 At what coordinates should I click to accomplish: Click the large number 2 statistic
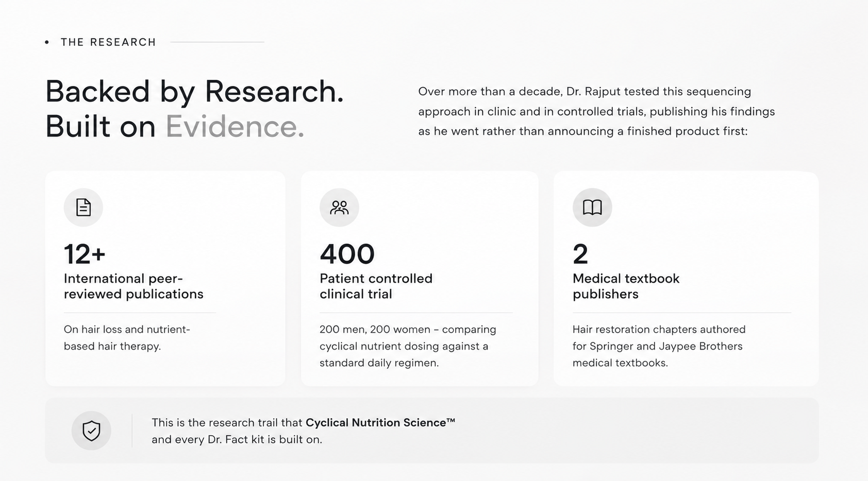[580, 254]
